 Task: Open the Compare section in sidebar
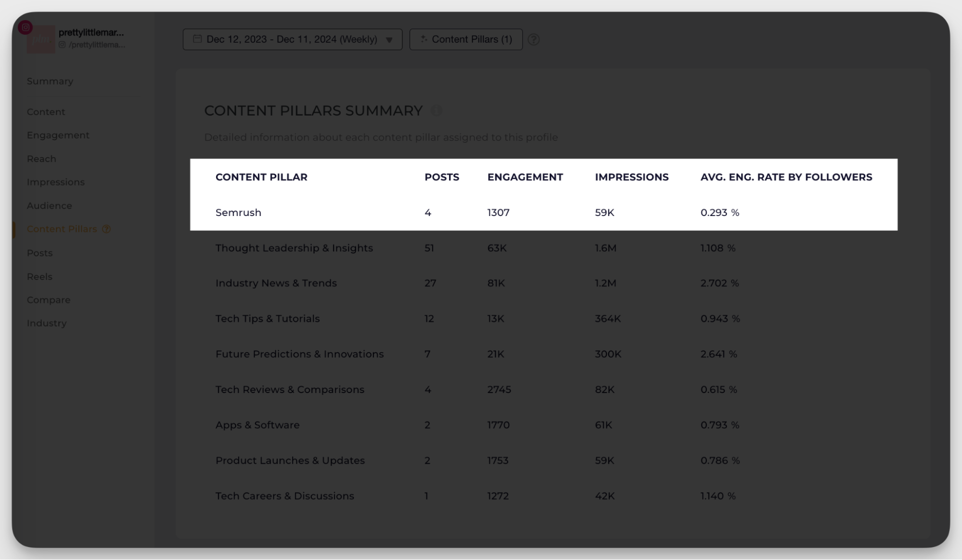[48, 299]
